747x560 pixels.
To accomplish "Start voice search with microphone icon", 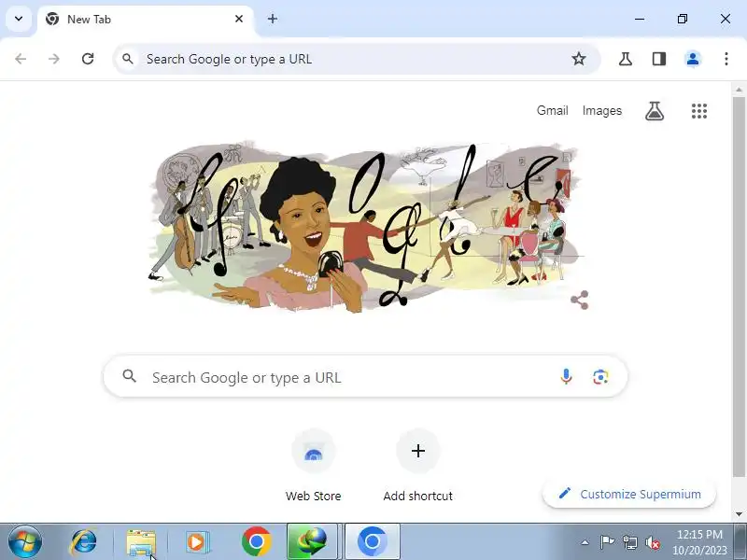I will (566, 377).
